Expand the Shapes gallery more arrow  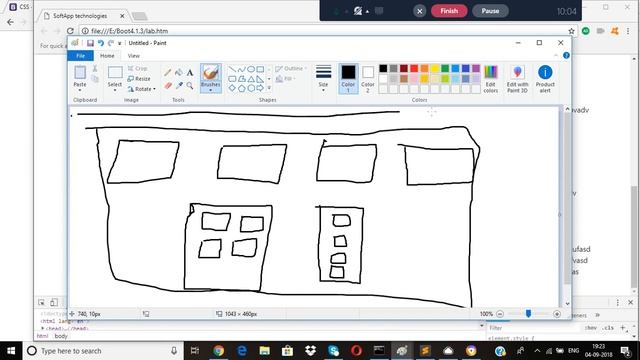(x=269, y=88)
